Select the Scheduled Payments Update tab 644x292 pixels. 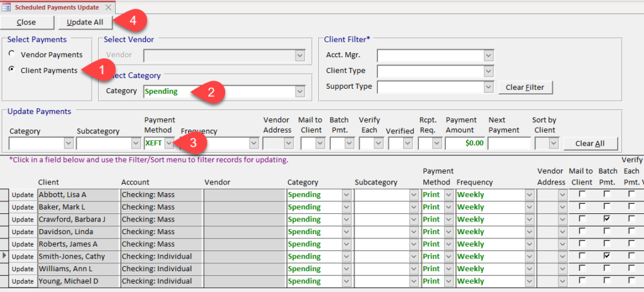coord(57,7)
